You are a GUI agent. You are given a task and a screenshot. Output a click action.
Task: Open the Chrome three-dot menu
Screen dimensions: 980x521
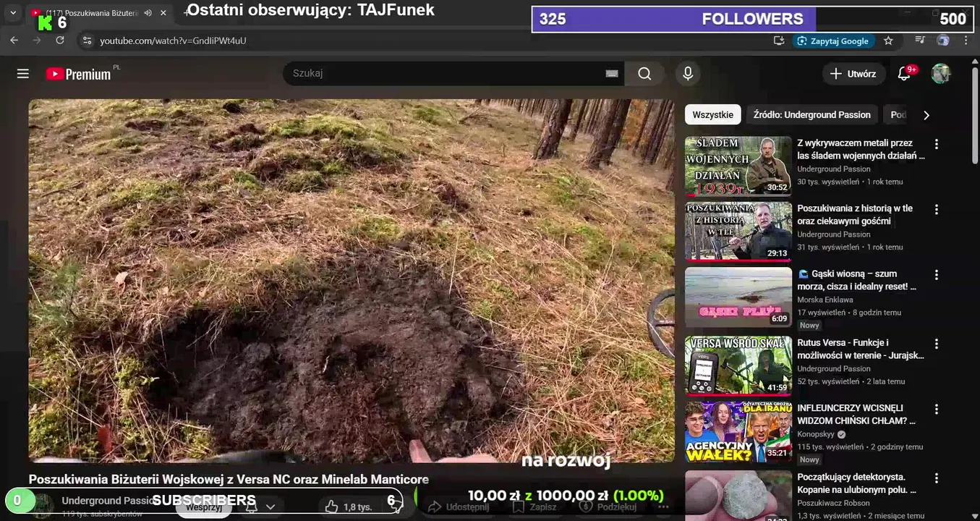tap(966, 41)
